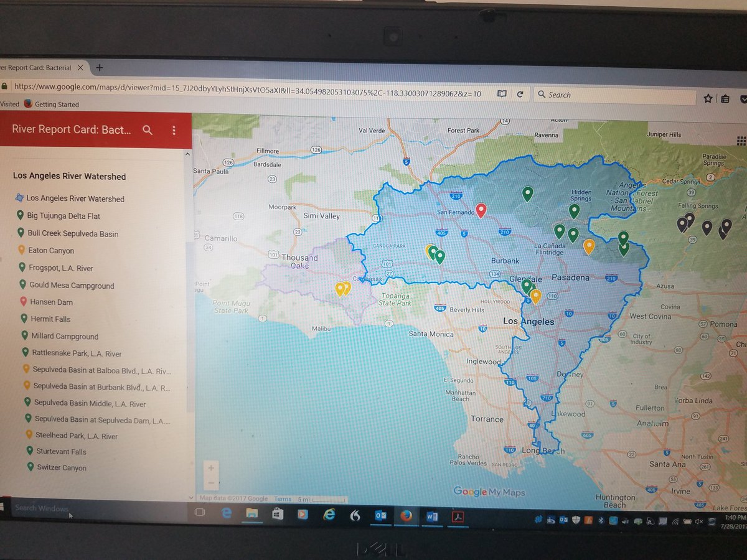This screenshot has width=747, height=560.
Task: Select Hermit Falls in the list
Action: pyautogui.click(x=45, y=319)
